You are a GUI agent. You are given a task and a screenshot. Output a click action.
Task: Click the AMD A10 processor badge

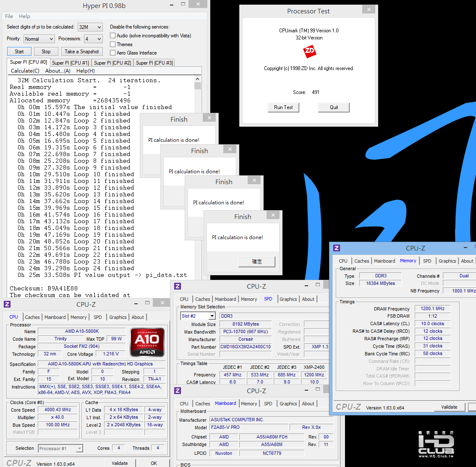[147, 342]
